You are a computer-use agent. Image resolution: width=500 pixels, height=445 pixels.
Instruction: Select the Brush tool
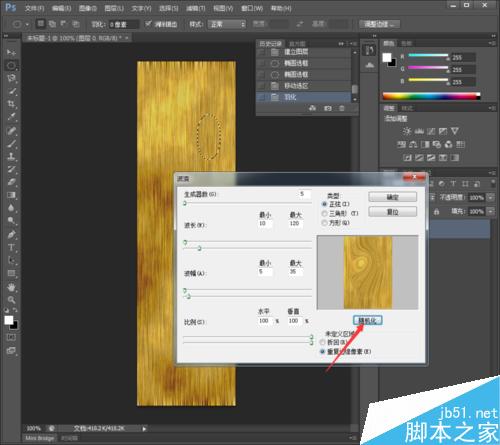[11, 144]
